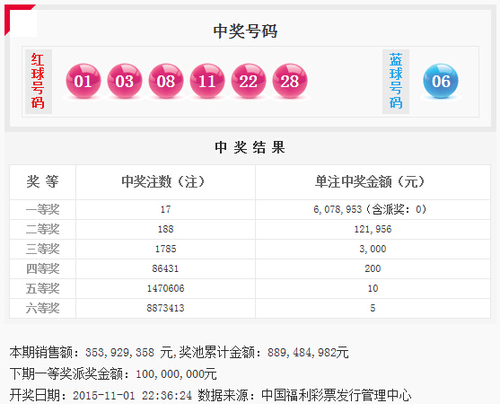Click the prize pool total 889,484,982元
500x404 pixels.
pyautogui.click(x=308, y=352)
